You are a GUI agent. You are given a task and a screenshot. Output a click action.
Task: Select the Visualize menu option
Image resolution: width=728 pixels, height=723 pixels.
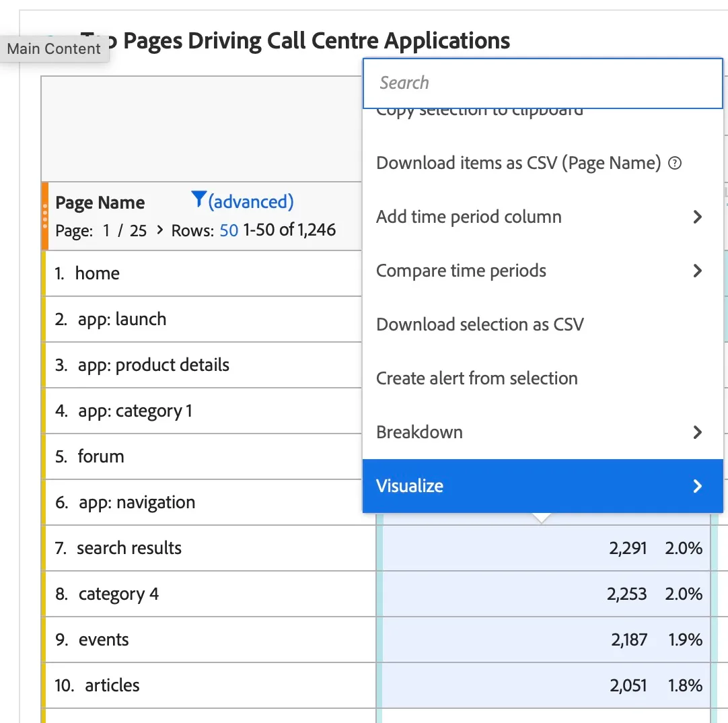click(542, 486)
